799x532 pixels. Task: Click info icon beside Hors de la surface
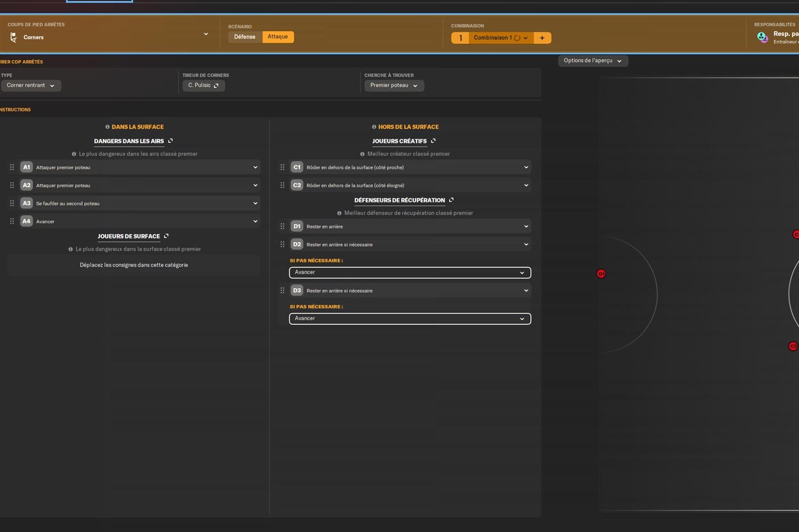(x=374, y=127)
